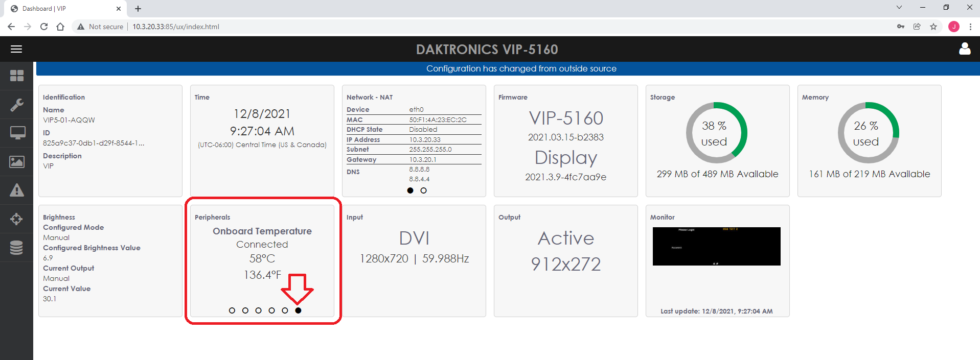980x360 pixels.
Task: Select fifth Peripherals page dot
Action: [285, 310]
